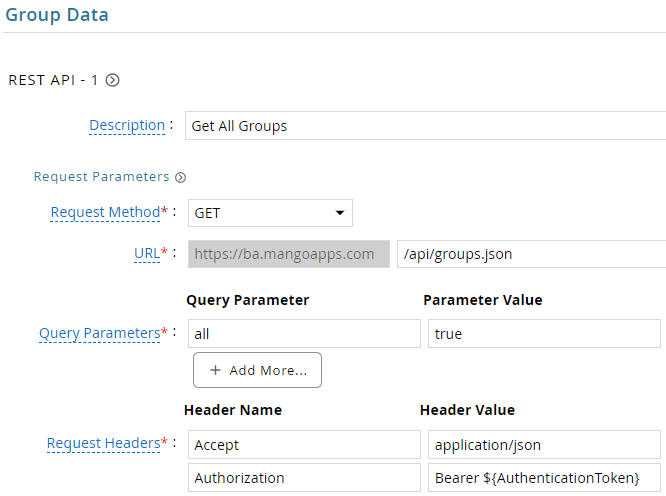The width and height of the screenshot is (666, 496).
Task: Collapse the Request Parameters arrow icon
Action: (181, 177)
